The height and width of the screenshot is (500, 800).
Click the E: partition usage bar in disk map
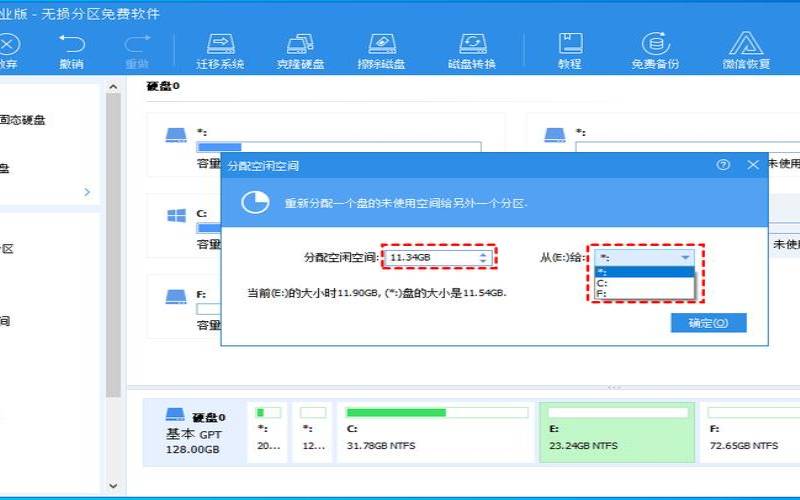618,412
